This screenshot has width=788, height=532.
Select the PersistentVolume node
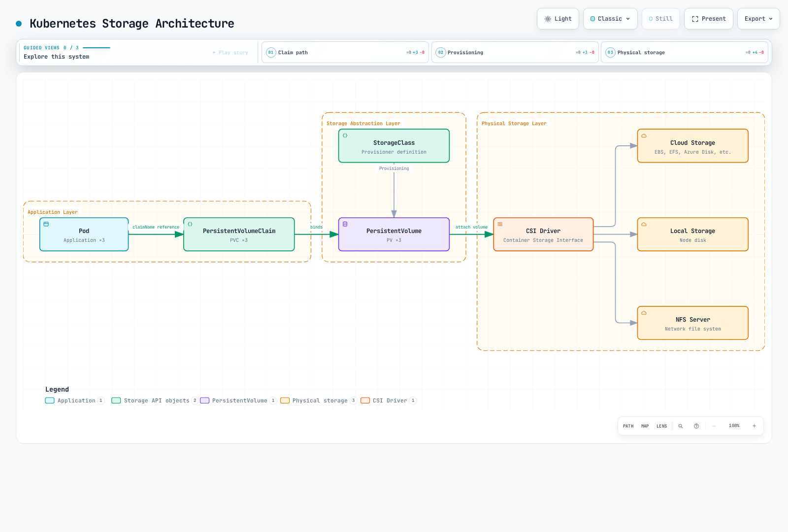click(x=394, y=234)
